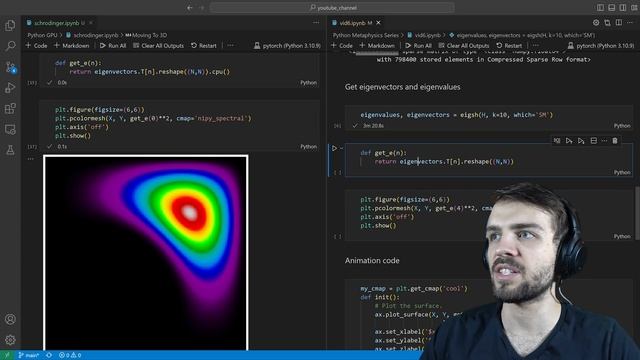Add Markdown cell in vid6 notebook
The width and height of the screenshot is (640, 360).
pyautogui.click(x=377, y=46)
